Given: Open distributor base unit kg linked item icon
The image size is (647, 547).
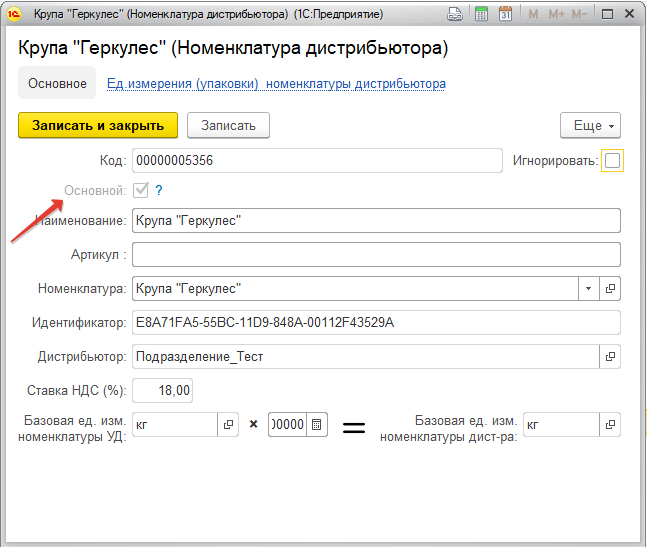Looking at the screenshot, I should coord(610,424).
